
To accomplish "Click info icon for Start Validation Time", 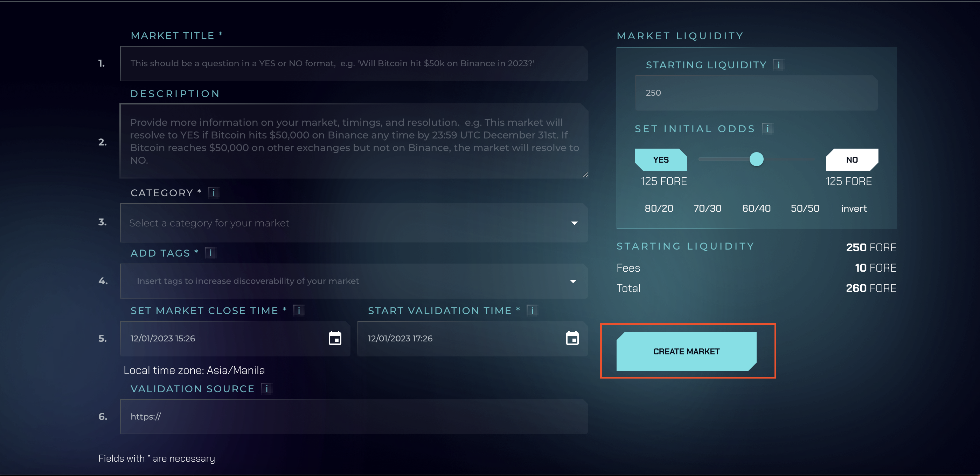I will (x=532, y=311).
